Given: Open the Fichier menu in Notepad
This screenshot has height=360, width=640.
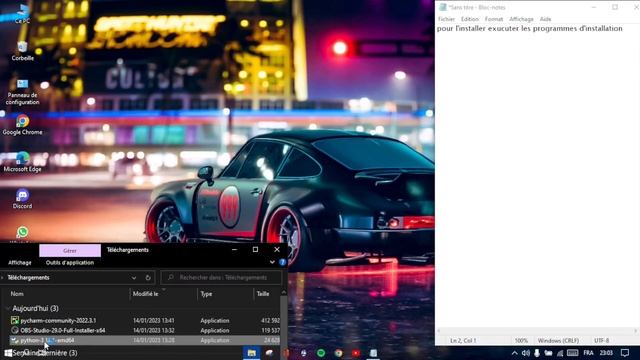Looking at the screenshot, I should tap(446, 19).
